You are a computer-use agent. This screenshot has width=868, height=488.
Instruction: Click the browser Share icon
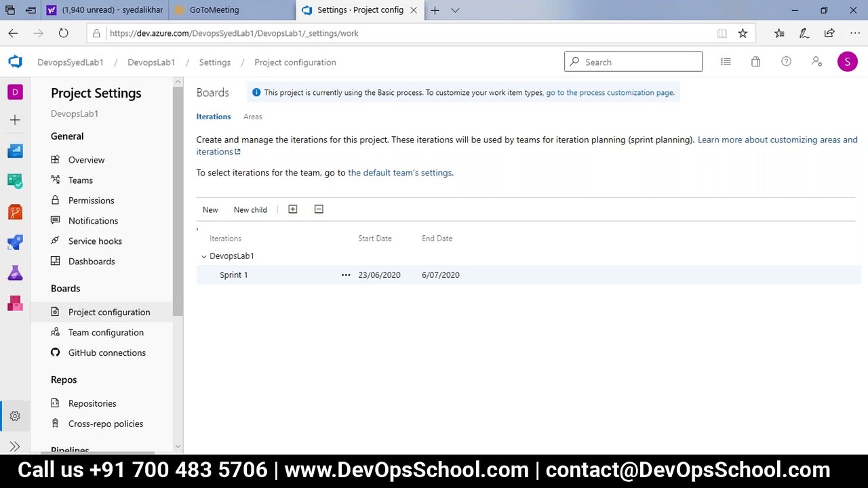[x=829, y=33]
